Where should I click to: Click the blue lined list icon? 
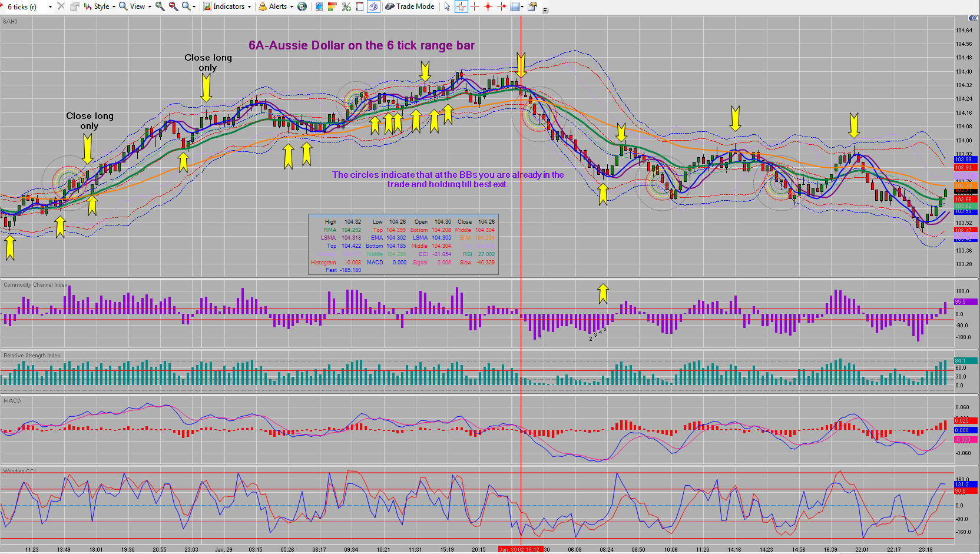click(x=515, y=6)
